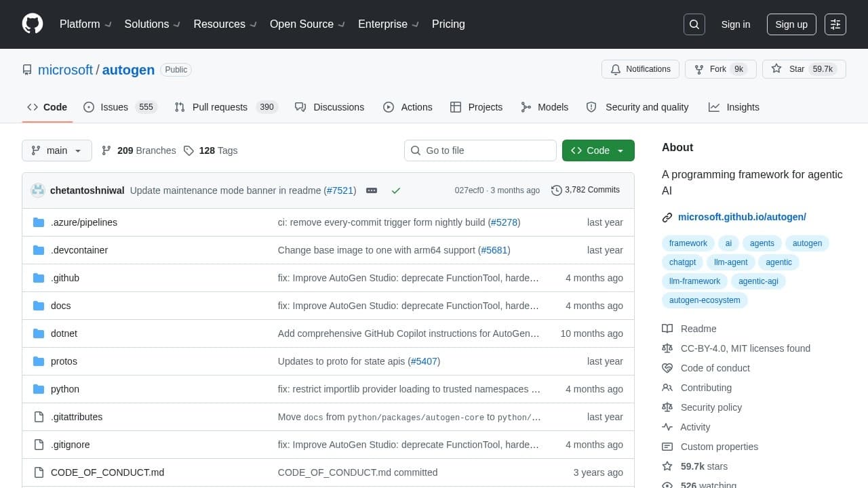Click the green check status icon
Viewport: 868px width, 488px height.
click(x=396, y=190)
